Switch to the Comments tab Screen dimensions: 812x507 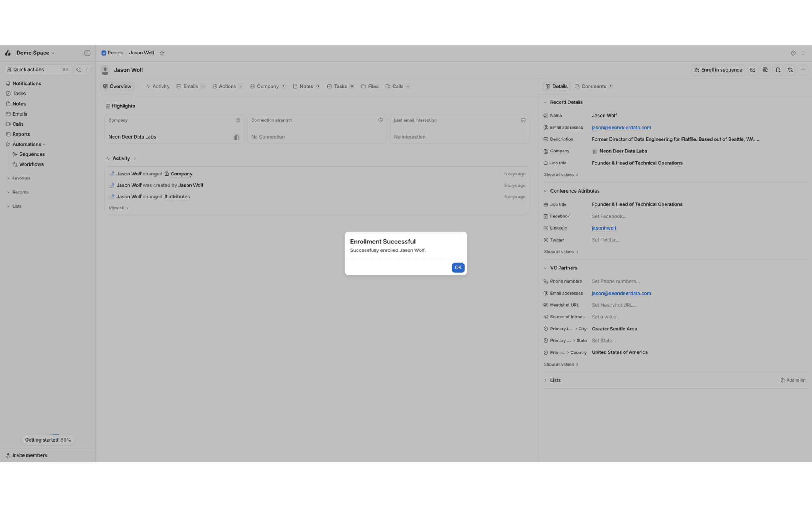coord(593,86)
